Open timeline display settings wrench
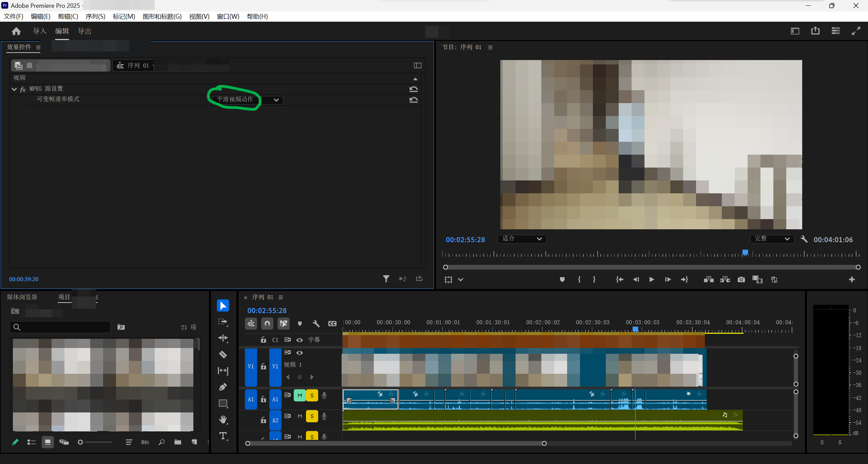This screenshot has width=868, height=464. click(x=316, y=323)
